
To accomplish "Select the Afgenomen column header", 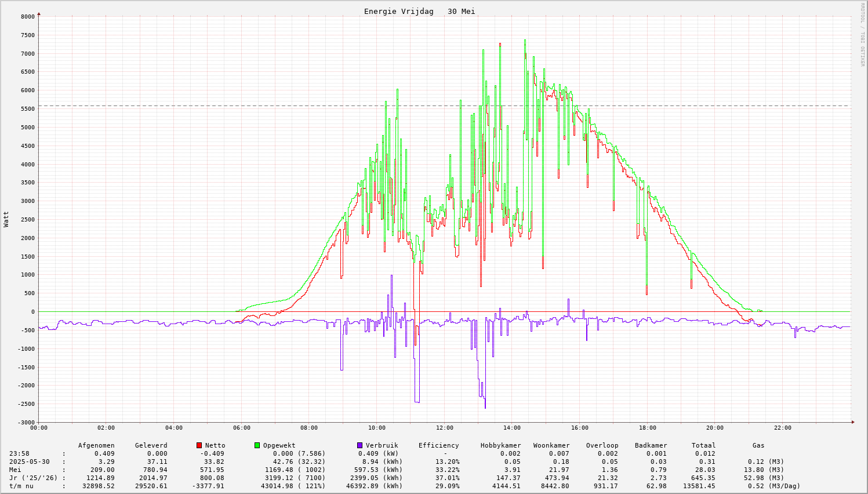I will pyautogui.click(x=96, y=445).
